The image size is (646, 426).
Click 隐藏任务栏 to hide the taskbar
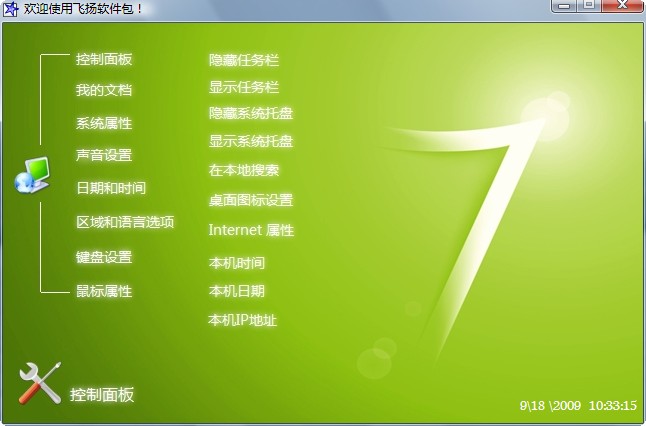click(244, 60)
